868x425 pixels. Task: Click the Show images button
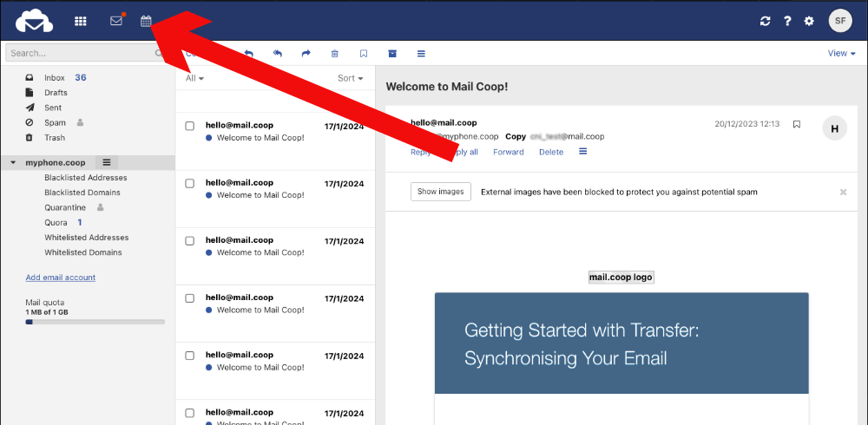[441, 192]
